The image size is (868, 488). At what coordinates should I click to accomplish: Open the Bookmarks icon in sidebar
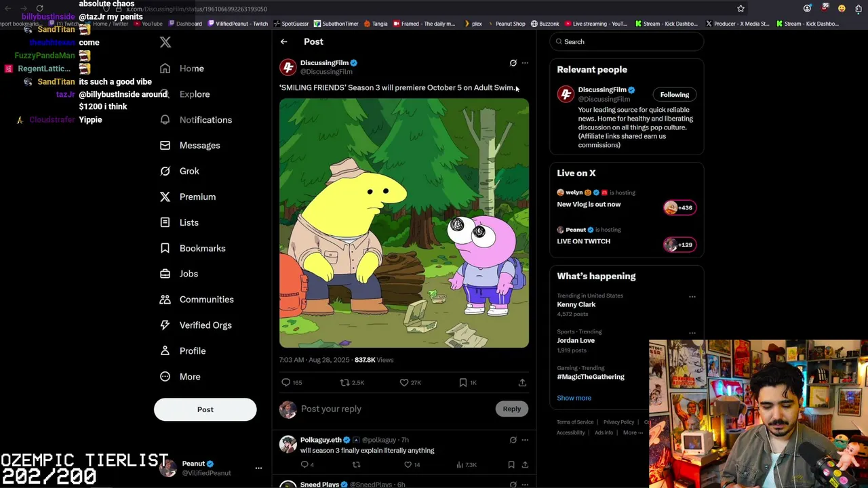(x=165, y=248)
